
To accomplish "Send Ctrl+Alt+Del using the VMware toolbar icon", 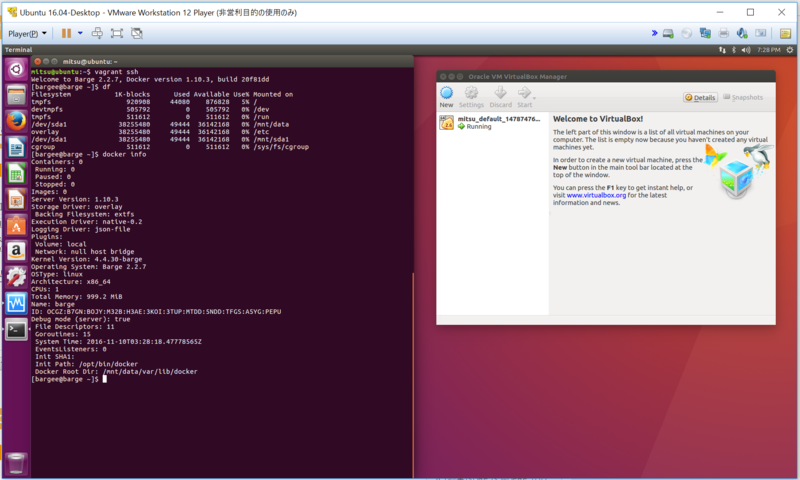I will (x=97, y=33).
